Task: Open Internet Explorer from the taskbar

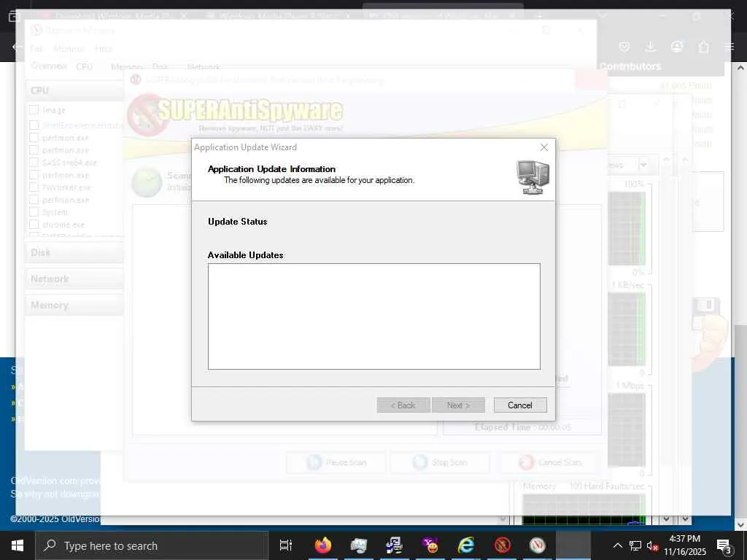Action: (x=466, y=545)
